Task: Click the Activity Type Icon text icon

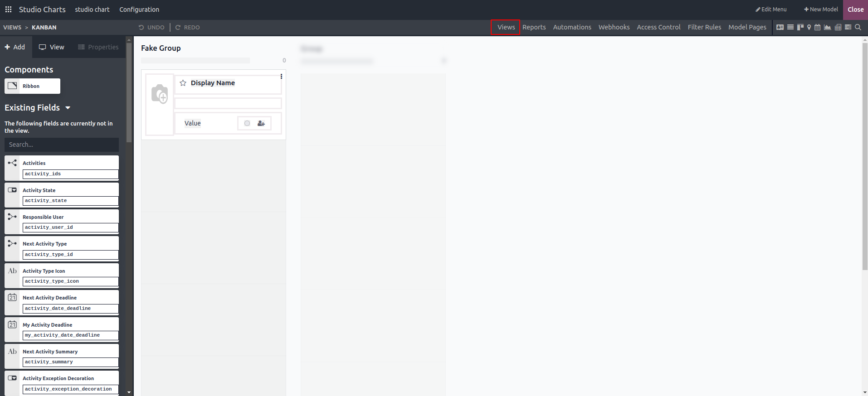Action: pyautogui.click(x=12, y=270)
